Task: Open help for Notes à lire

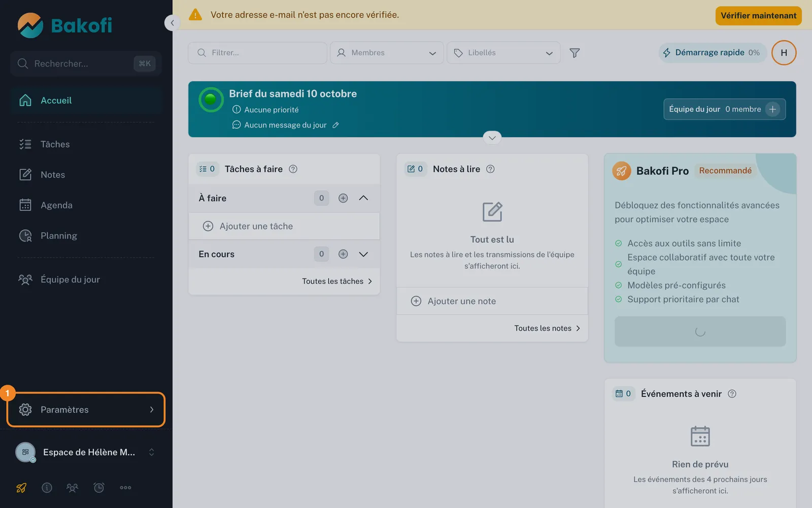Action: coord(490,169)
